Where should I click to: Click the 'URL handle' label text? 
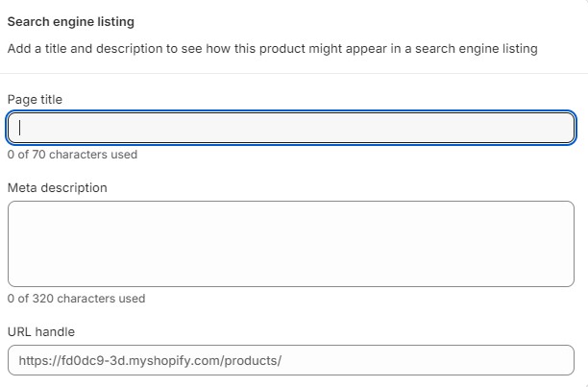pos(40,332)
